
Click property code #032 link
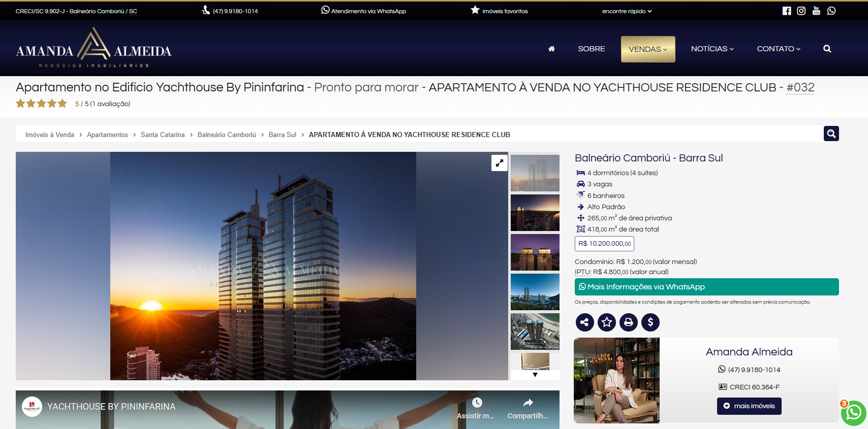tap(800, 87)
